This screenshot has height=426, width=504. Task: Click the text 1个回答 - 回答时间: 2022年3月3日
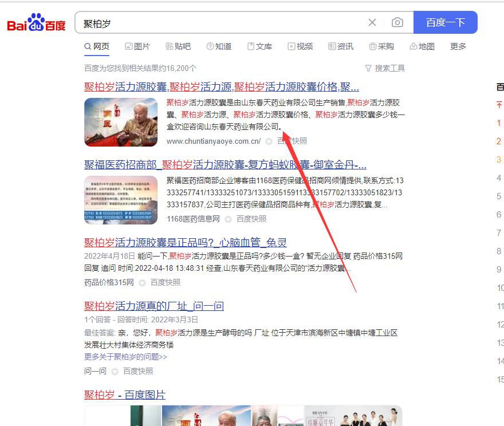pos(141,319)
